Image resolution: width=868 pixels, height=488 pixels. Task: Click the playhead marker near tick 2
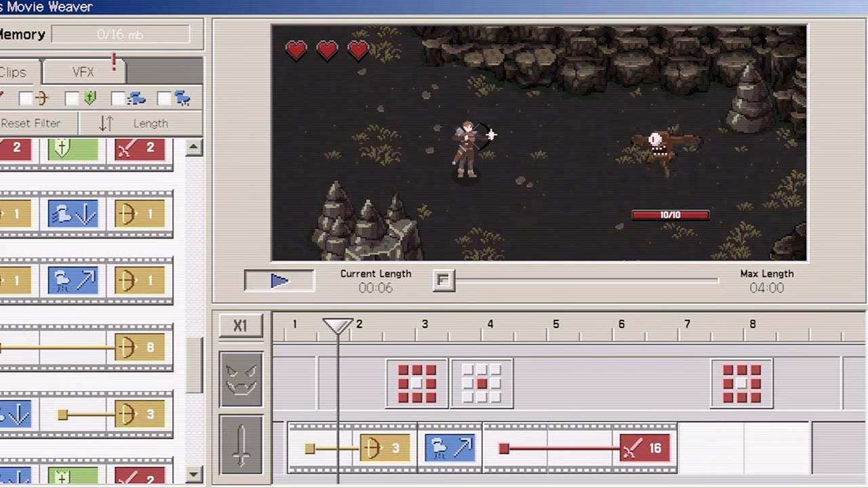(x=338, y=326)
